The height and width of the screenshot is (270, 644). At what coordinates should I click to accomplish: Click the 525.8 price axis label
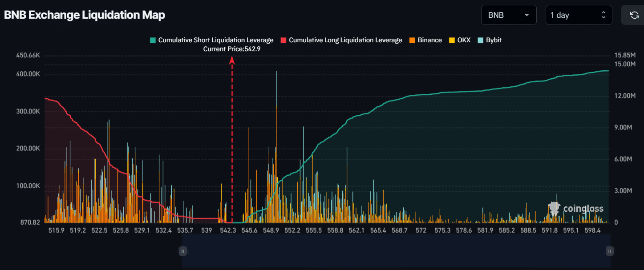point(121,230)
